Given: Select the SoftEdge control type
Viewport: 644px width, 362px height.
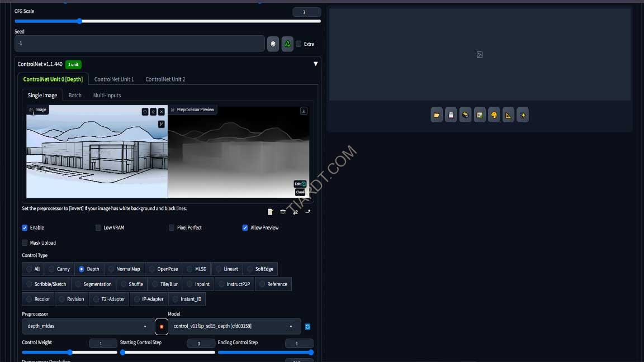Looking at the screenshot, I should (261, 269).
